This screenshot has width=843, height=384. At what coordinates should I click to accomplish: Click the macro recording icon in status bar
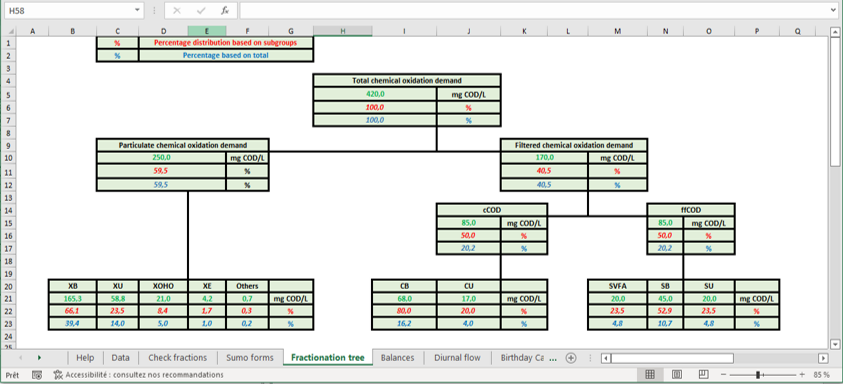coord(37,374)
